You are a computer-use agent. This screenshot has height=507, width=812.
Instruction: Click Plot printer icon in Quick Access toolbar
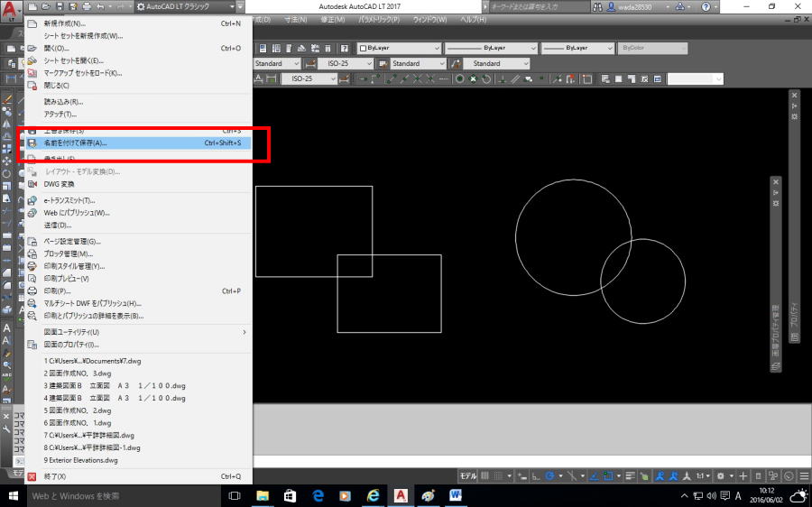87,6
